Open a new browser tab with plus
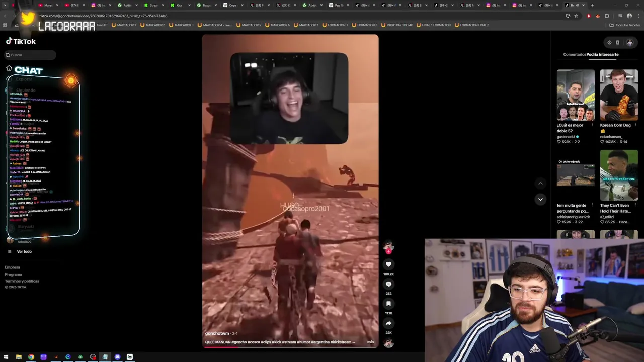 point(592,5)
